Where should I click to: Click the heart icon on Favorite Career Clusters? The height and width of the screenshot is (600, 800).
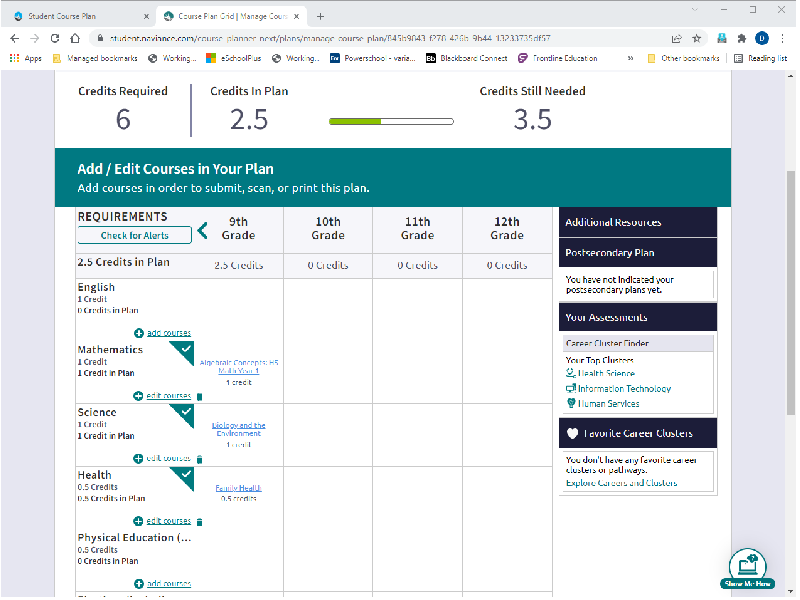click(x=572, y=433)
